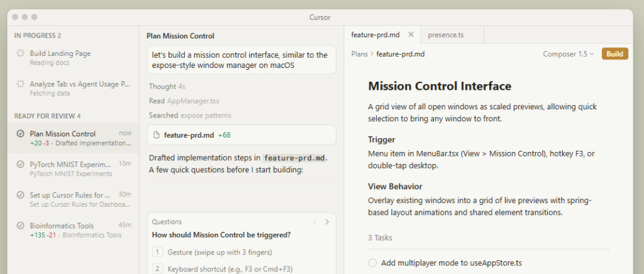644x274 pixels.
Task: Click spinner icon beside Build Landing Page
Action: (20, 53)
